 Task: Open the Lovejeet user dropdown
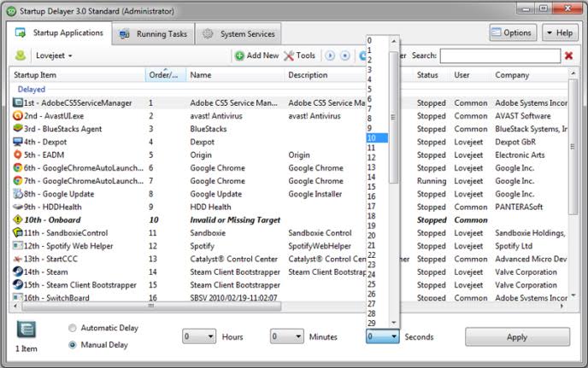[54, 55]
